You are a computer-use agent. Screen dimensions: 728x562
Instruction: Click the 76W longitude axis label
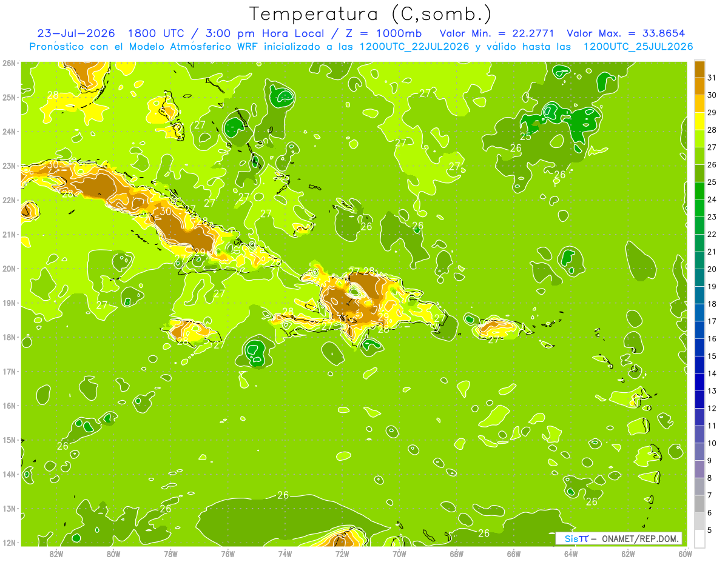pos(227,554)
